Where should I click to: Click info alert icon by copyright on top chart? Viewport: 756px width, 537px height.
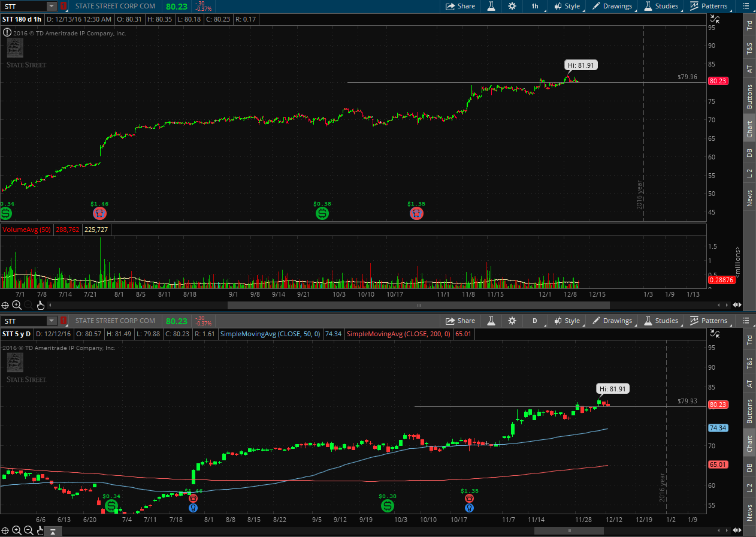click(x=6, y=33)
